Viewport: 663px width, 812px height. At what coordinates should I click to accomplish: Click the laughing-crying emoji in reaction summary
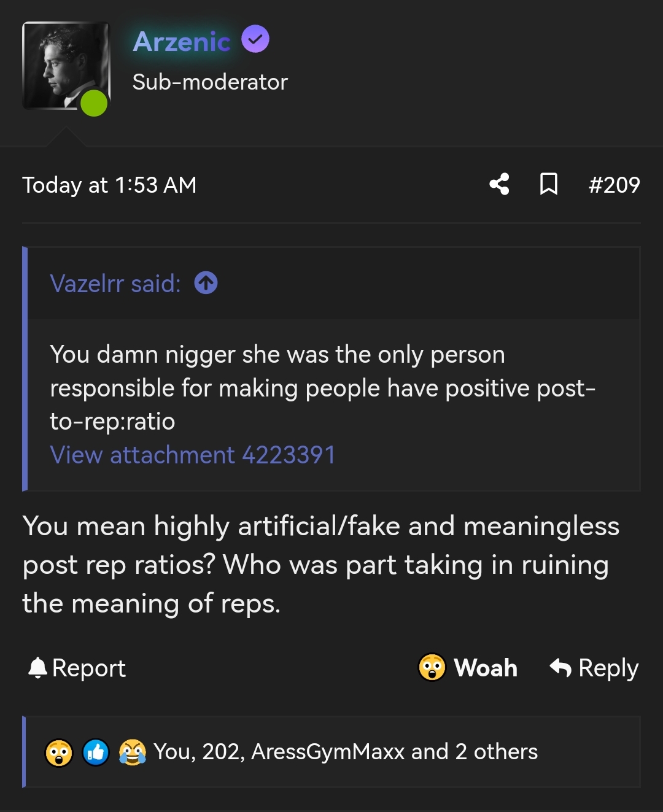[x=133, y=752]
